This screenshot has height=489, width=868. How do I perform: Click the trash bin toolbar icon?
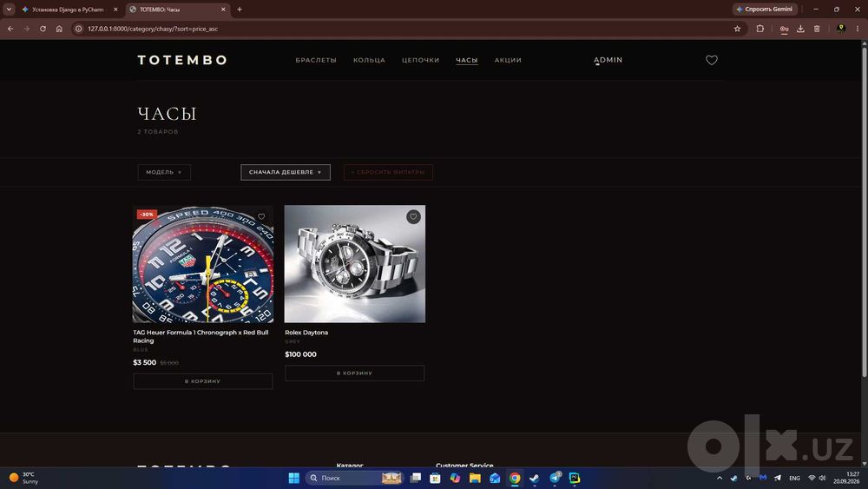pyautogui.click(x=817, y=29)
